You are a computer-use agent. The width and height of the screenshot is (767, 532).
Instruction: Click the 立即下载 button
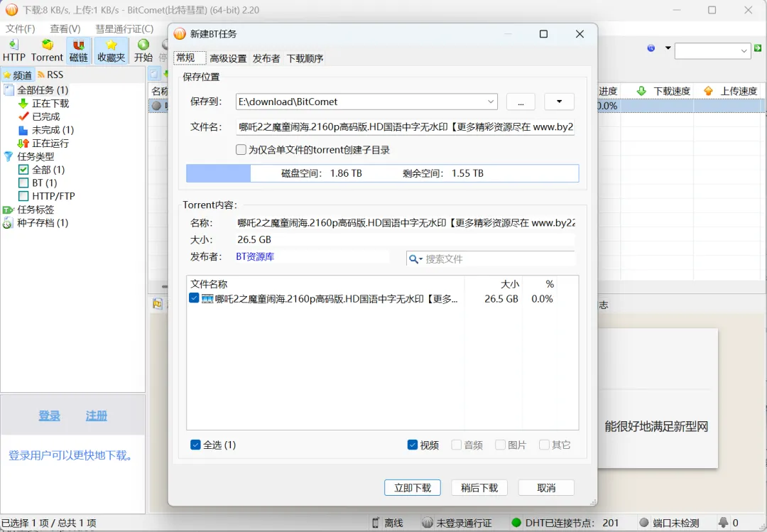pyautogui.click(x=413, y=488)
